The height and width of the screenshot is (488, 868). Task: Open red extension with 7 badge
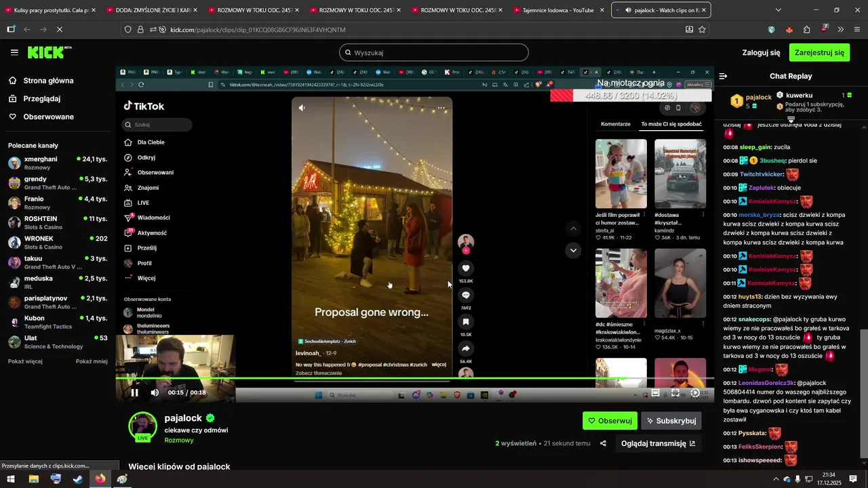click(824, 29)
